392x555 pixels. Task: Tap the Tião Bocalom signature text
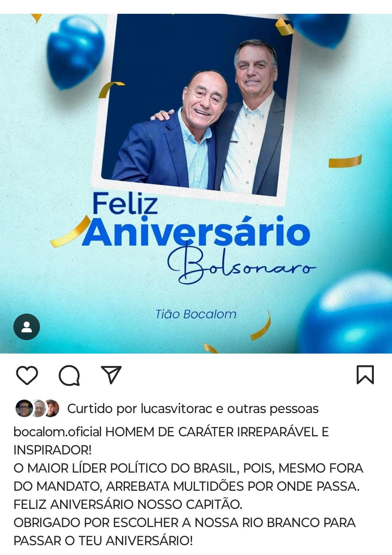tap(196, 314)
